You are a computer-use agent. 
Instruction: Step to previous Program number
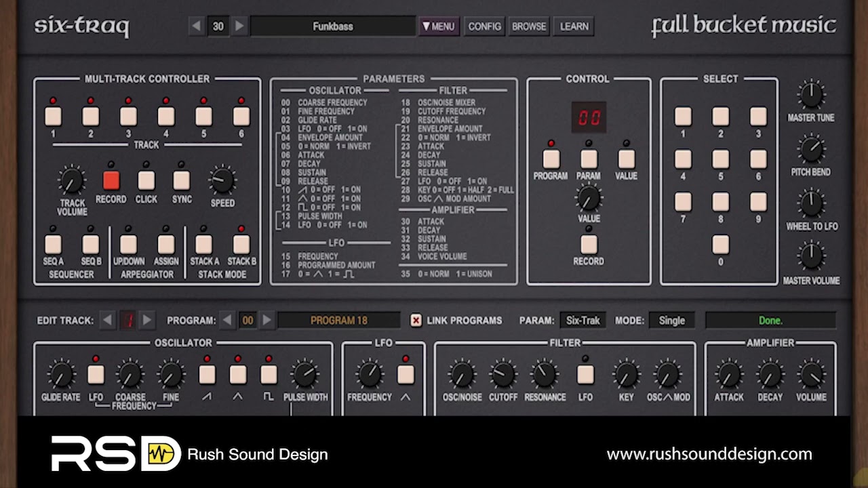click(x=228, y=320)
